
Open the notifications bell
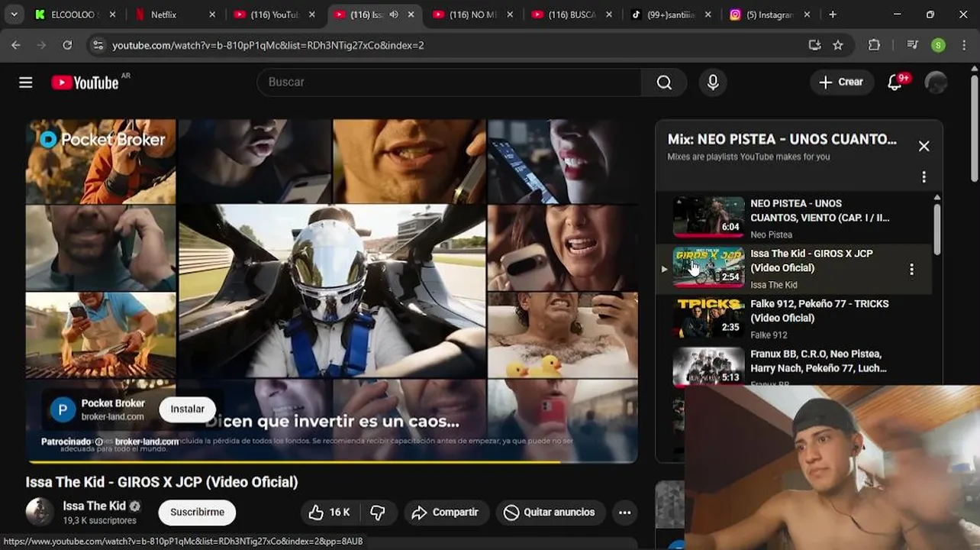[895, 82]
